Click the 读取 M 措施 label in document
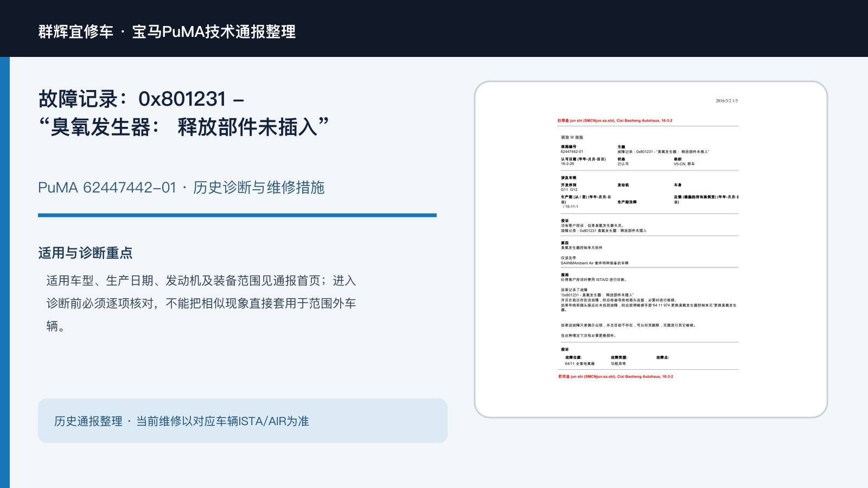The height and width of the screenshot is (488, 868). coord(572,138)
